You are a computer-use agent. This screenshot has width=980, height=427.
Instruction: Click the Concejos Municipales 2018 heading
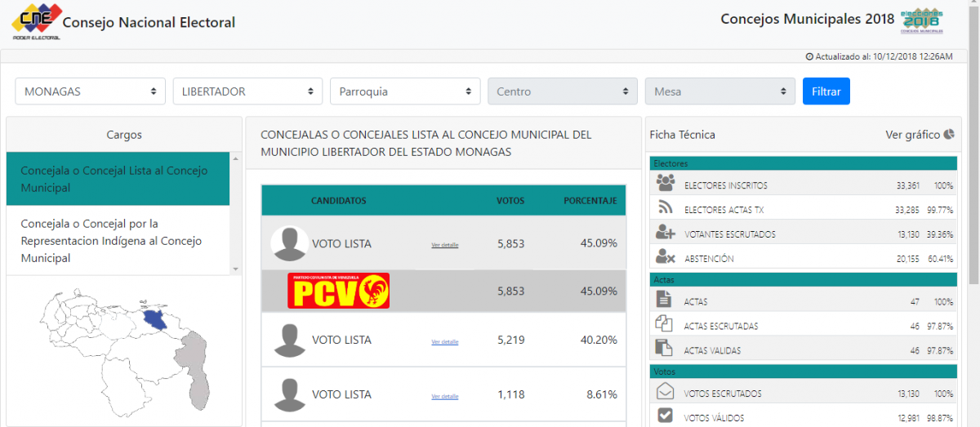pyautogui.click(x=807, y=19)
